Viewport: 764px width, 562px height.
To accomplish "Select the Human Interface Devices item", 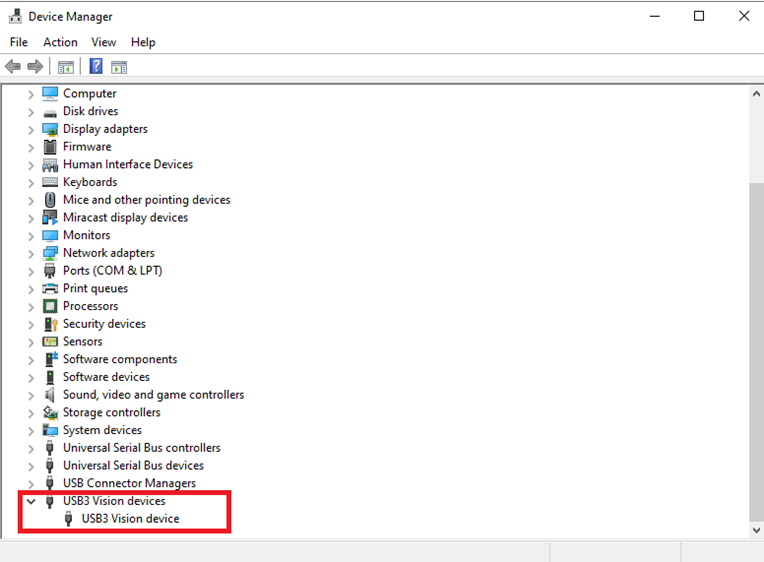I will (127, 164).
